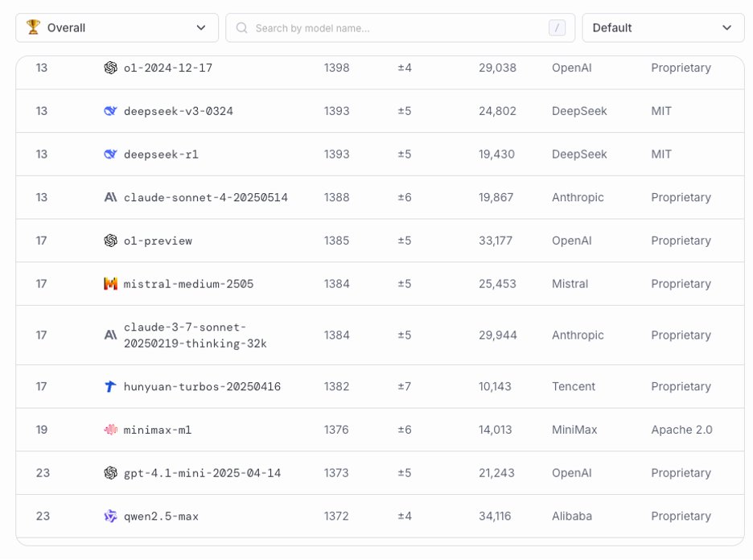The width and height of the screenshot is (753, 560).
Task: Select Mistral organization cell
Action: (570, 284)
